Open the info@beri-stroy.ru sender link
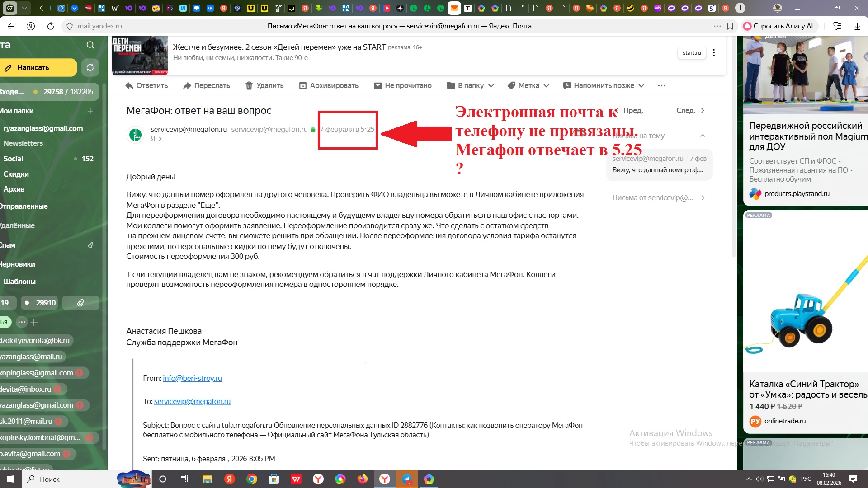The image size is (868, 488). tap(192, 378)
